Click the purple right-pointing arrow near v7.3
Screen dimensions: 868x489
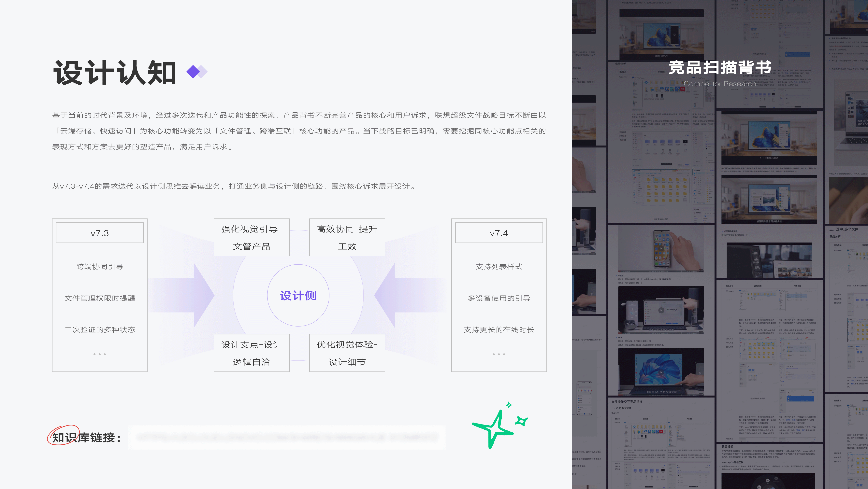(x=182, y=295)
